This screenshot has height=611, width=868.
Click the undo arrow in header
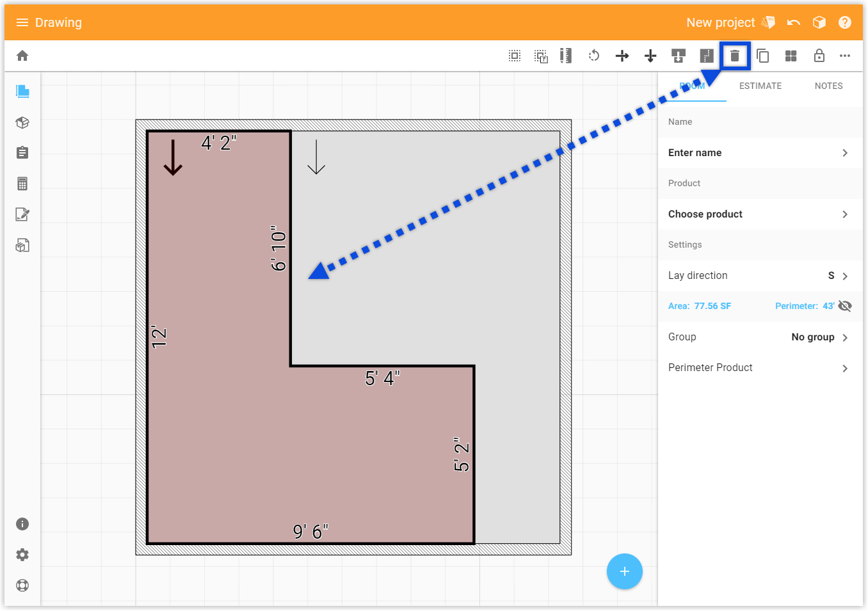pos(794,22)
